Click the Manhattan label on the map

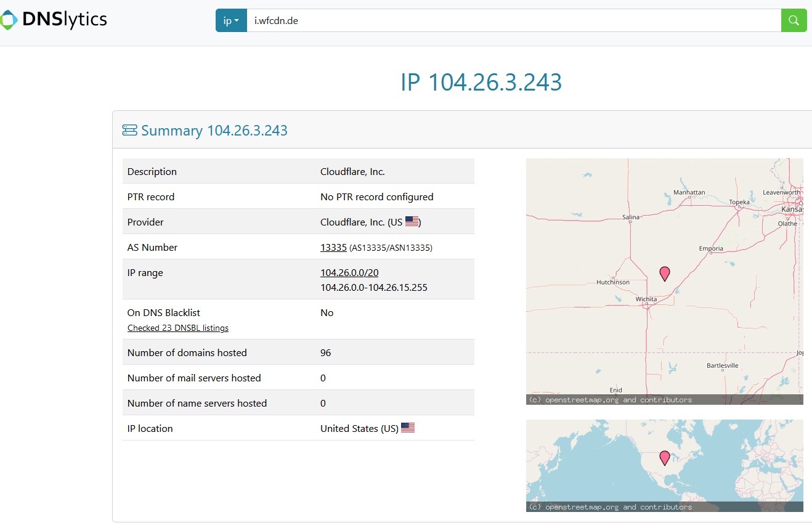click(x=689, y=192)
